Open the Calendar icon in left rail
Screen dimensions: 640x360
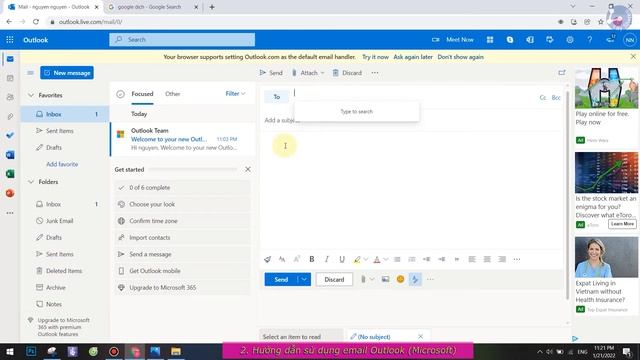pos(10,78)
